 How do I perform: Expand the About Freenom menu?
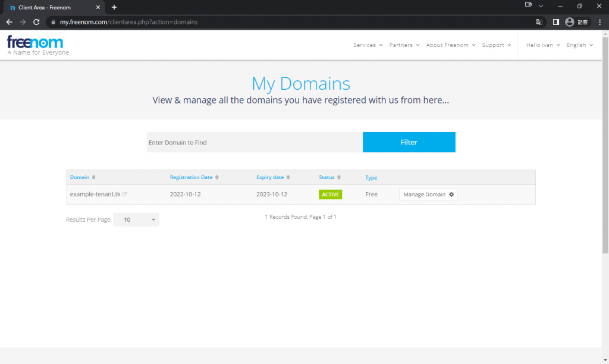[451, 45]
